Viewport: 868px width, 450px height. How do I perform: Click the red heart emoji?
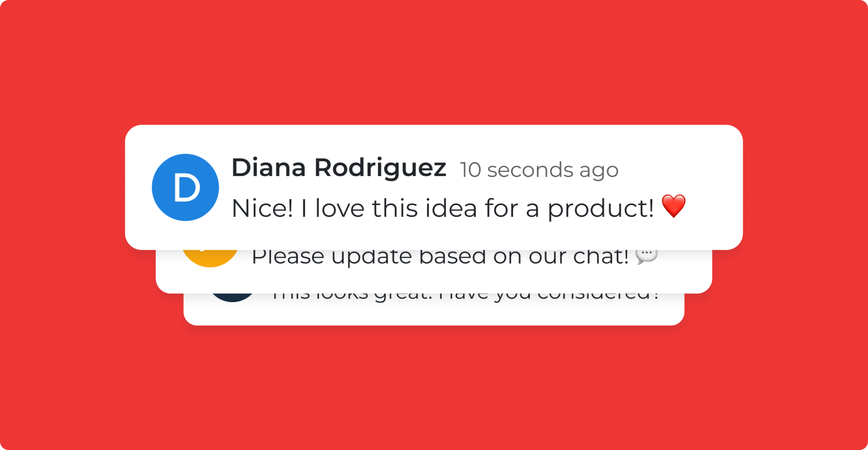point(673,206)
